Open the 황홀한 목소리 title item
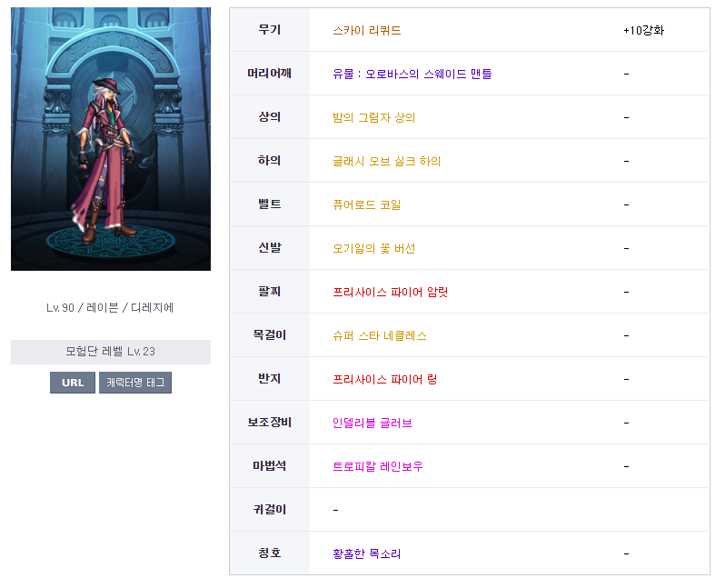 click(x=367, y=553)
